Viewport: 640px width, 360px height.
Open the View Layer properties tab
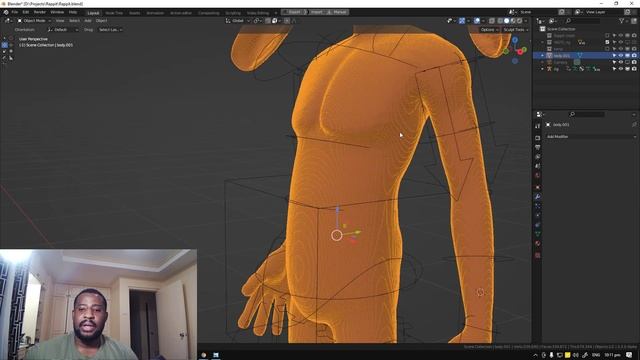(538, 157)
